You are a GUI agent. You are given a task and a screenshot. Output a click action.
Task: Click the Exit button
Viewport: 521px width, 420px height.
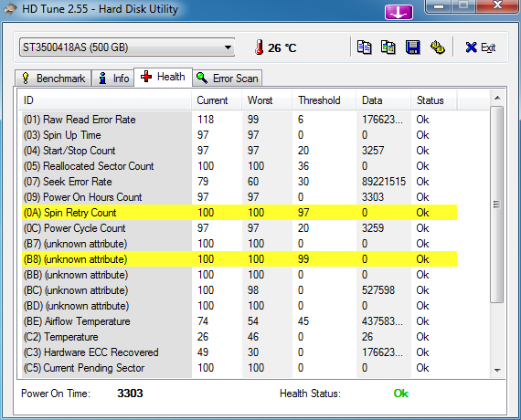coord(481,47)
